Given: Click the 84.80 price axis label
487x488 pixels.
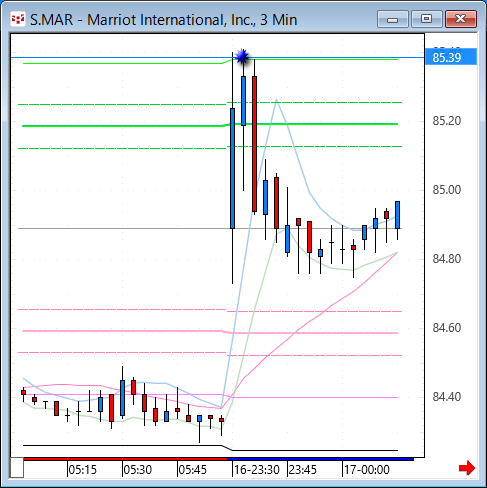Looking at the screenshot, I should (447, 259).
